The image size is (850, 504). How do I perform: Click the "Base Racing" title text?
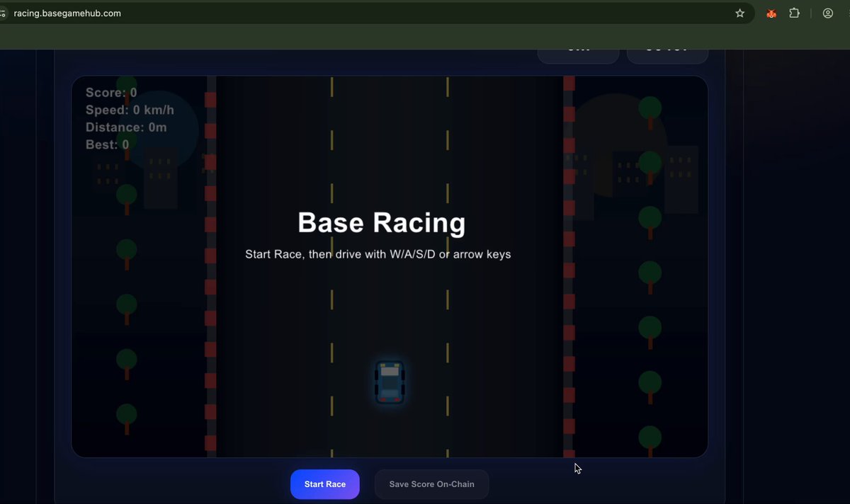[382, 222]
